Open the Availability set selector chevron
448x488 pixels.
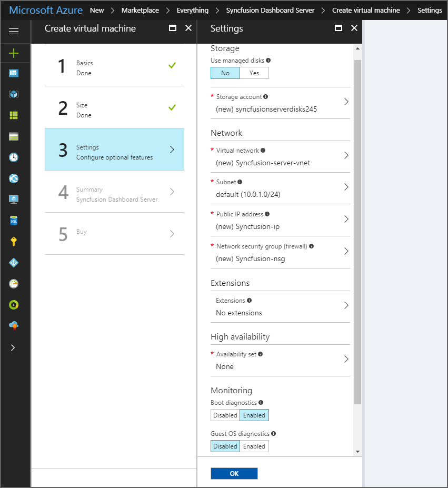click(x=346, y=359)
